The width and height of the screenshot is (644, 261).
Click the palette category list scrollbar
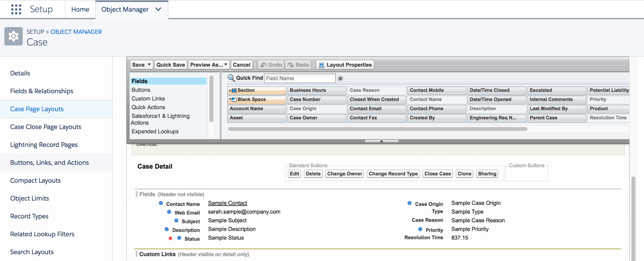click(x=211, y=98)
